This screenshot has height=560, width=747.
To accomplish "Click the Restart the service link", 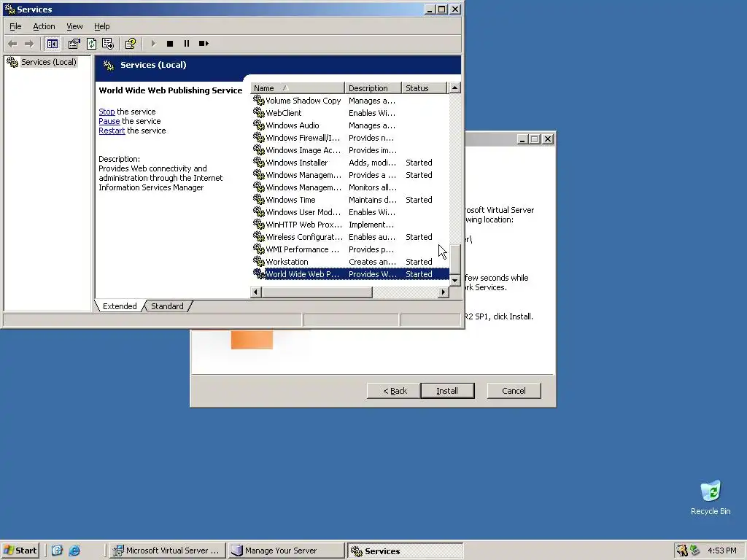I will (112, 131).
